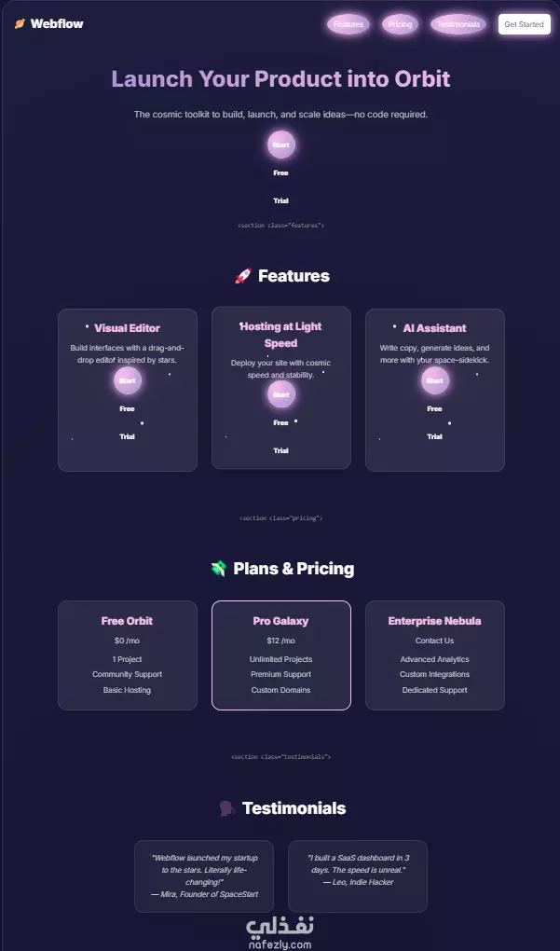The height and width of the screenshot is (951, 560).
Task: Click Start orb in Hosting at Light Speed card
Action: point(281,394)
